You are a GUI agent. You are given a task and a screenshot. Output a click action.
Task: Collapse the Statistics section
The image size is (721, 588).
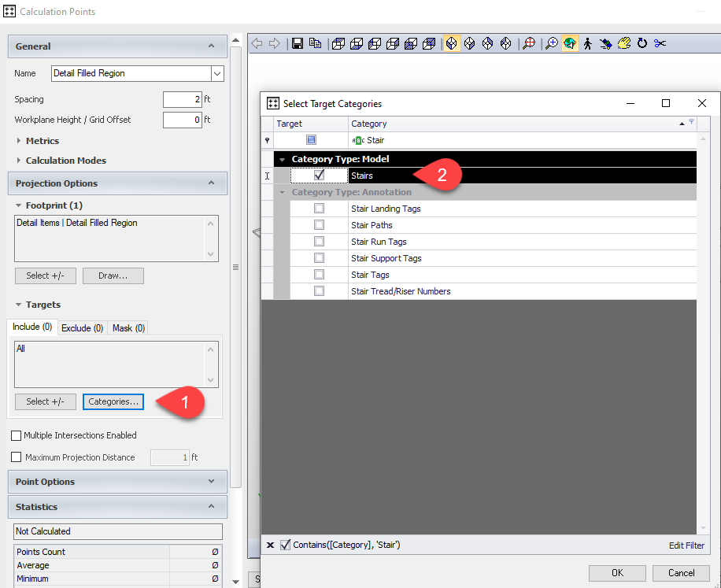pyautogui.click(x=211, y=507)
